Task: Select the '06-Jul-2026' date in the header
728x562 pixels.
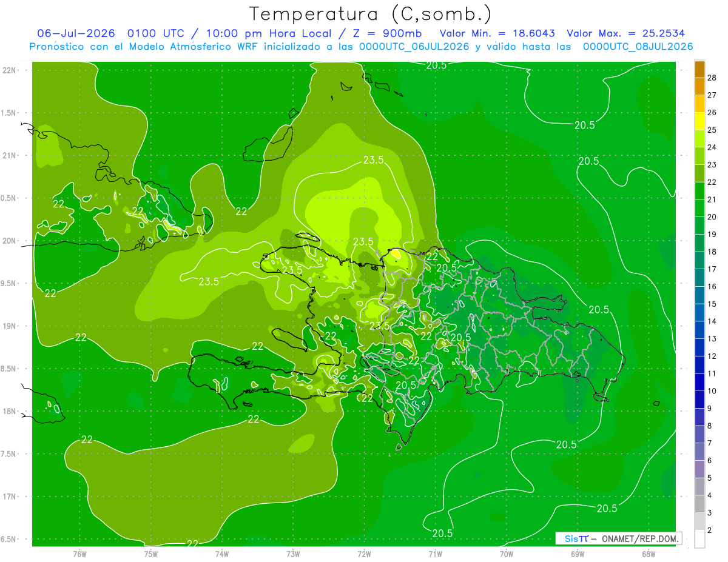Action: click(78, 33)
